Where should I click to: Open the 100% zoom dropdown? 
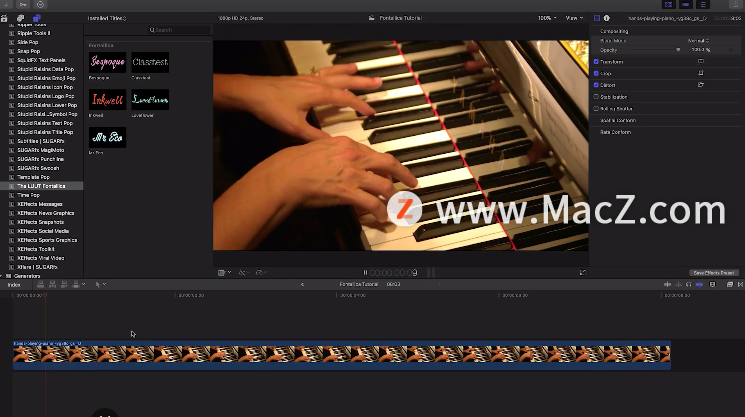point(547,18)
